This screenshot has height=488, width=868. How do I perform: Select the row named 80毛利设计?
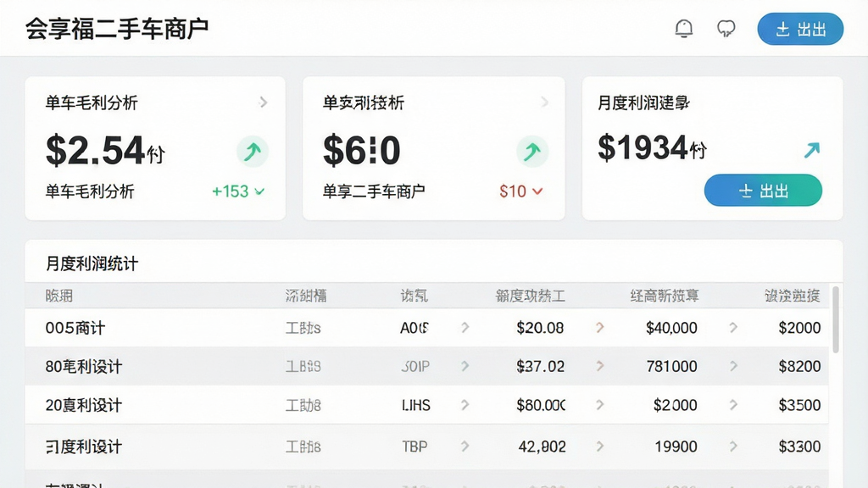coord(427,366)
